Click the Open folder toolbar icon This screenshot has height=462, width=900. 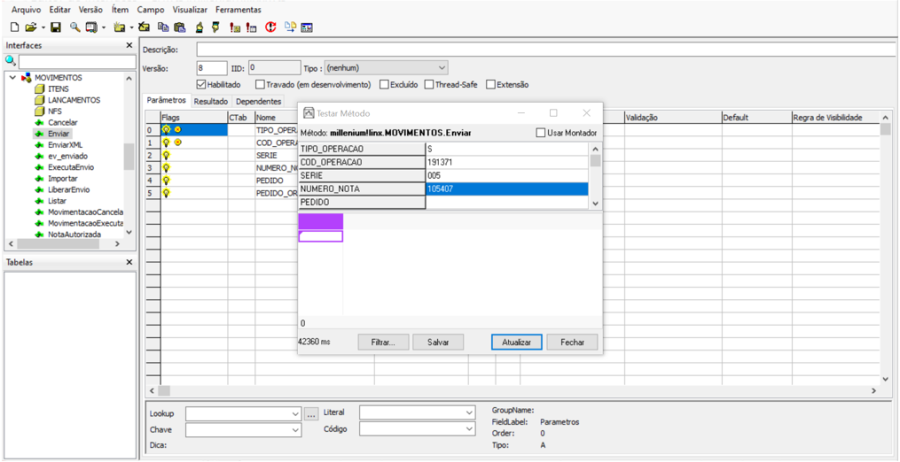(x=30, y=27)
